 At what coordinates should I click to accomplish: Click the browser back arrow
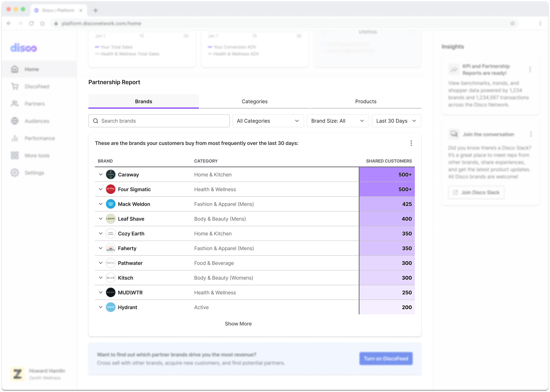(9, 23)
